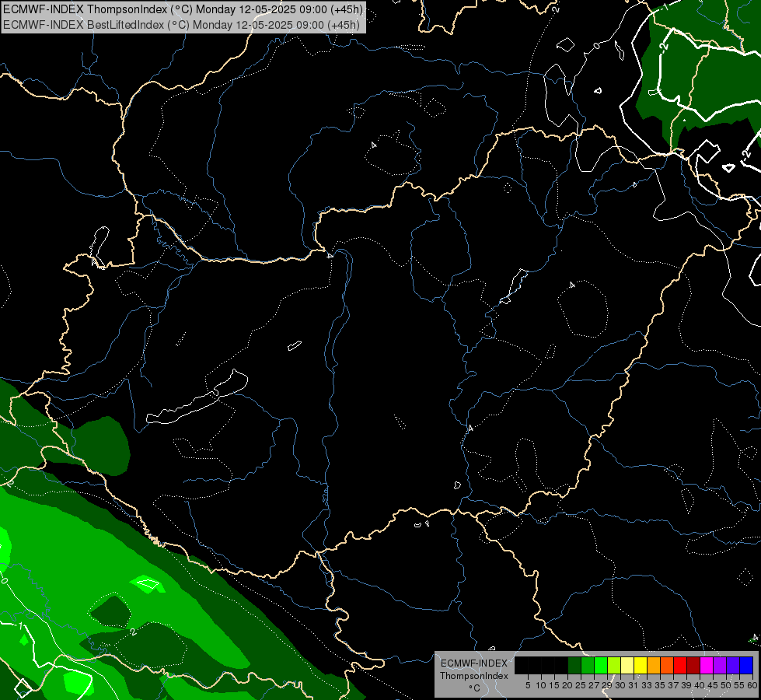
Task: Click the orange 33–35 legend swatch
Action: (654, 665)
